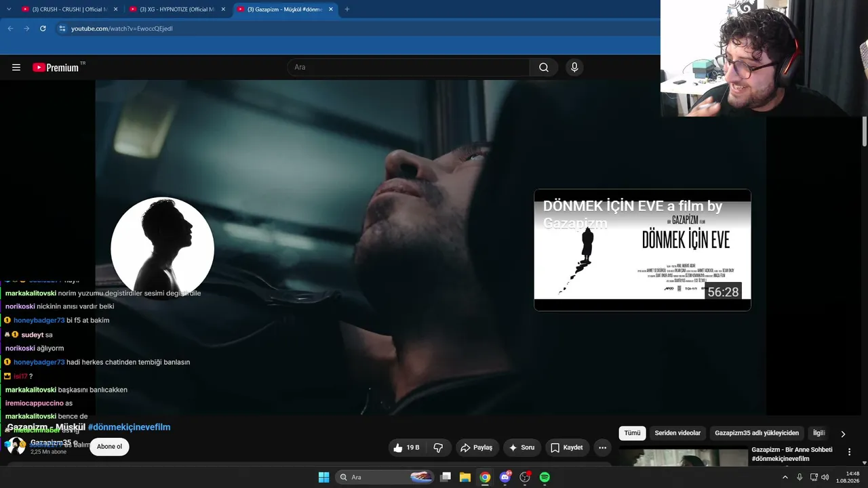Click honeybadger73 'bi f5 at bakim' message
The width and height of the screenshot is (868, 488).
point(57,321)
